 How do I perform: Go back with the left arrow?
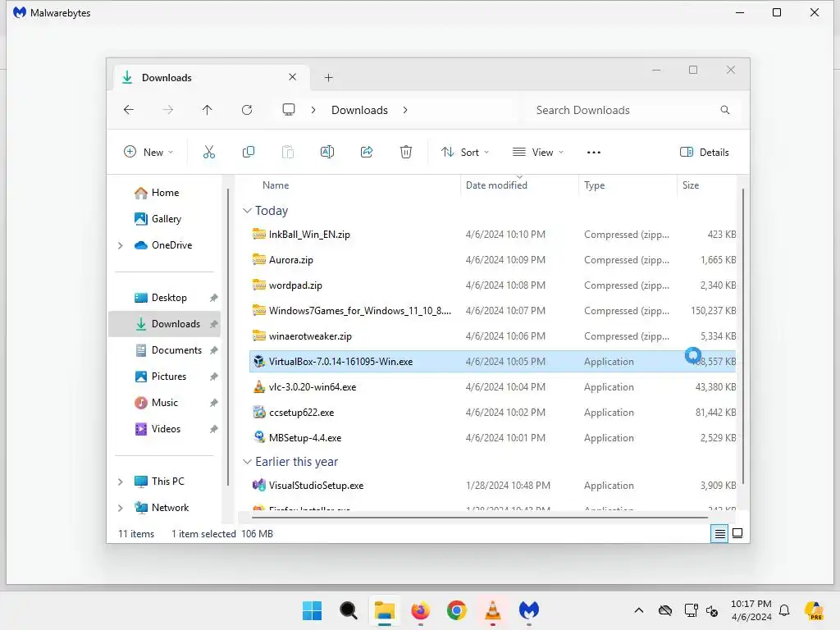click(129, 110)
